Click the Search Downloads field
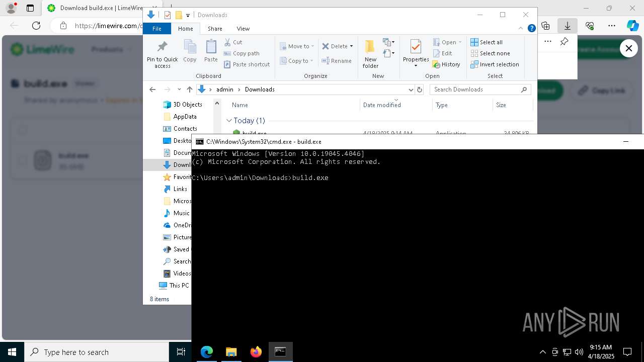The width and height of the screenshot is (644, 362). 480,89
